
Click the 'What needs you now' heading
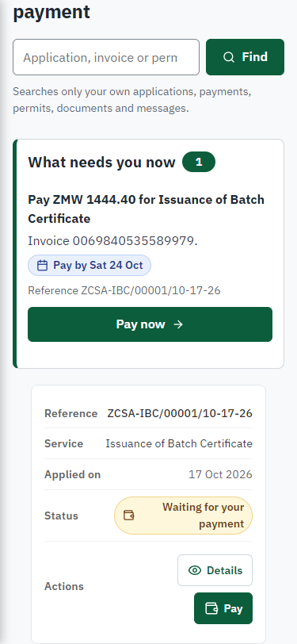click(101, 163)
